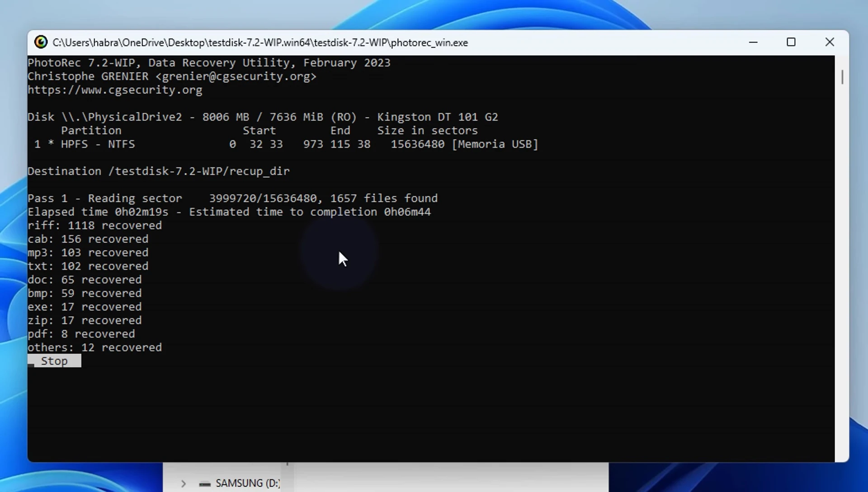The image size is (868, 492).
Task: Click the 'Elapsed time 0h02m19s' text
Action: tap(98, 212)
